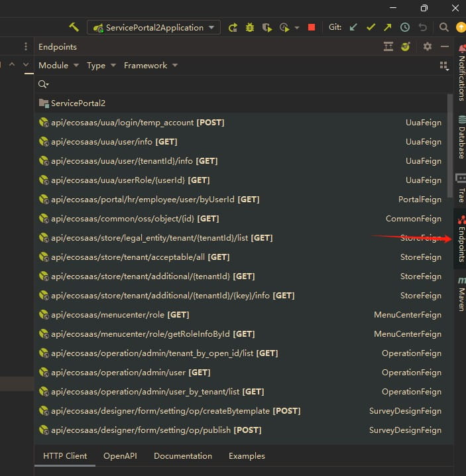
Task: Click the Git update project arrow
Action: coord(353,27)
